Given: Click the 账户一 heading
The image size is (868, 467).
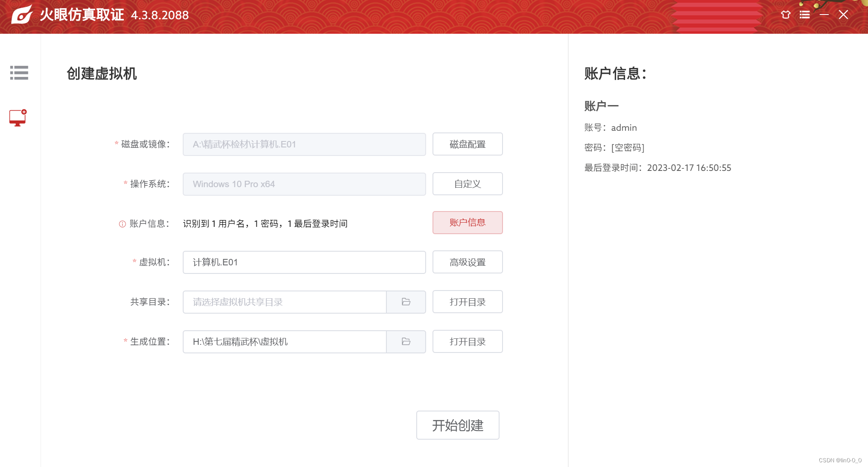Looking at the screenshot, I should [x=601, y=106].
